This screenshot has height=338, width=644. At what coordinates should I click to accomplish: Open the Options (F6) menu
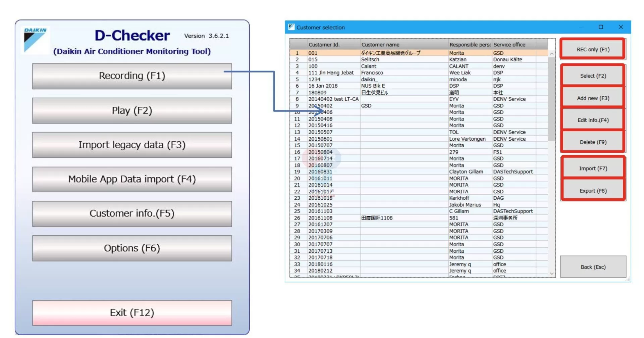tap(131, 248)
